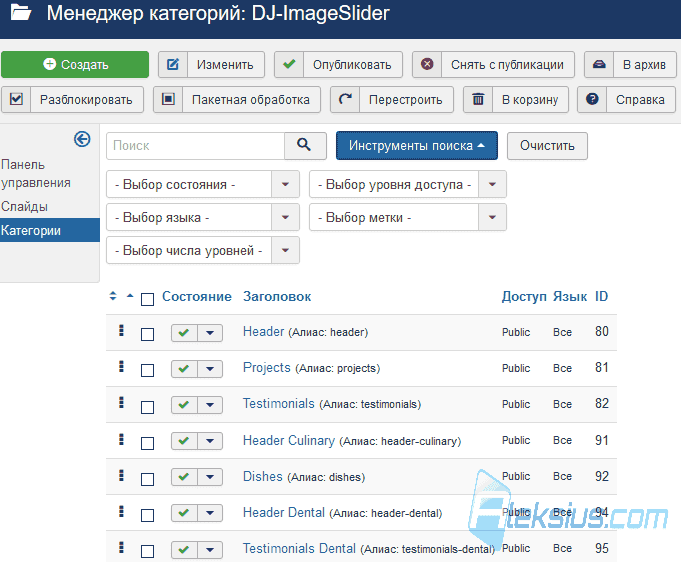
Task: Open the Выбор языка dropdown
Action: pyautogui.click(x=203, y=218)
